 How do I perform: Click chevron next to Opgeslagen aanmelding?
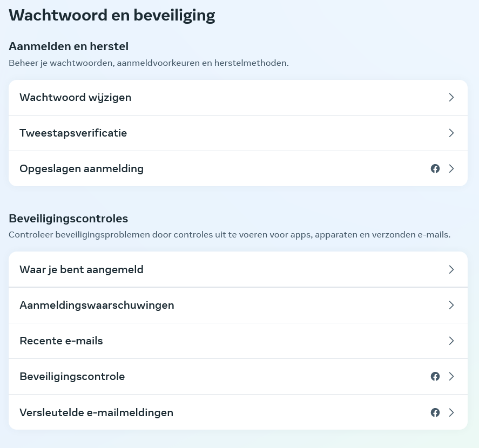[451, 168]
